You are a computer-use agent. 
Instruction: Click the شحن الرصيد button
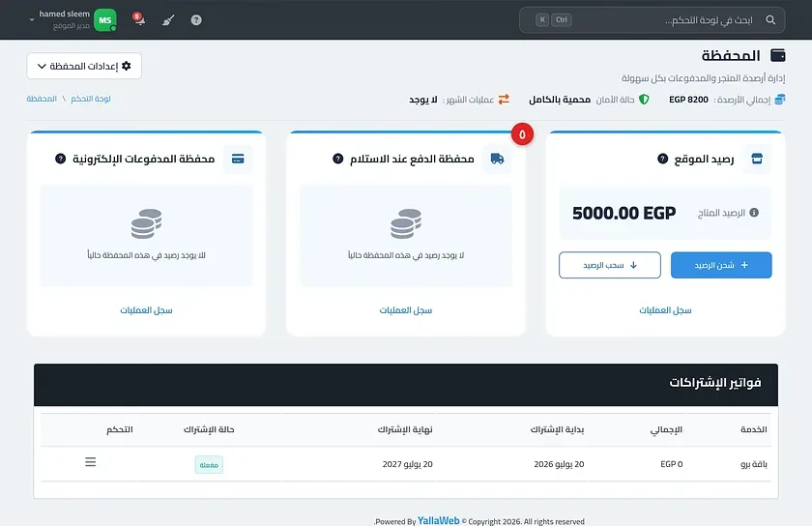point(721,265)
